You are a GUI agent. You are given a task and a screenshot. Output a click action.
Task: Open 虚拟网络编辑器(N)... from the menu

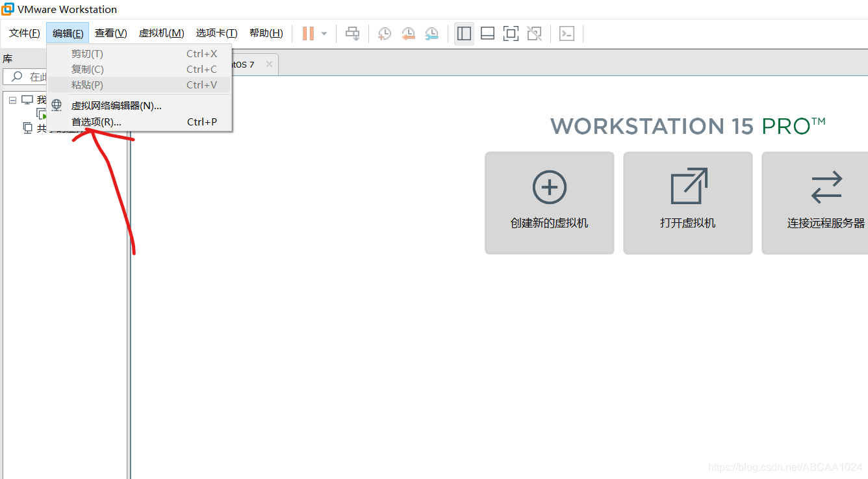tap(140, 105)
